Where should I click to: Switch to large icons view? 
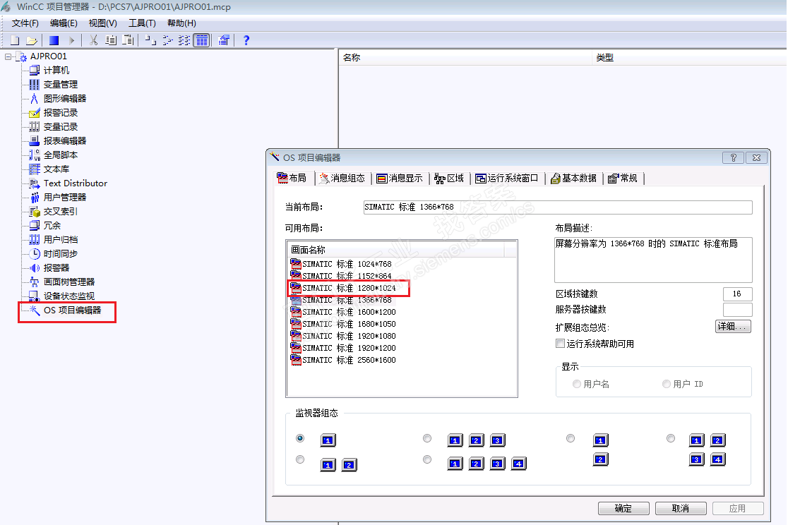tap(150, 40)
